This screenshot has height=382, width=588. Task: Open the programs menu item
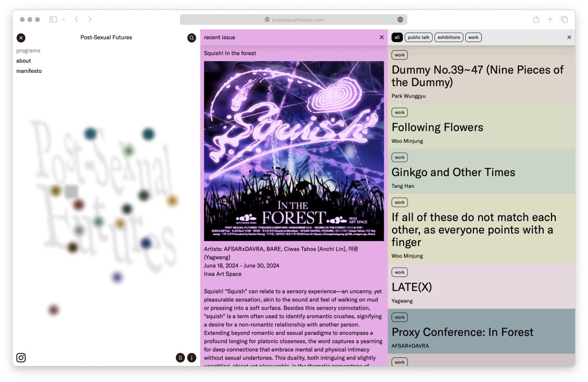[28, 51]
